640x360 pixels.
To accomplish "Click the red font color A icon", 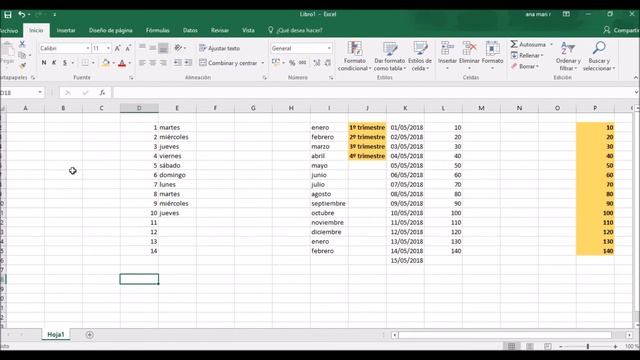I will point(122,63).
